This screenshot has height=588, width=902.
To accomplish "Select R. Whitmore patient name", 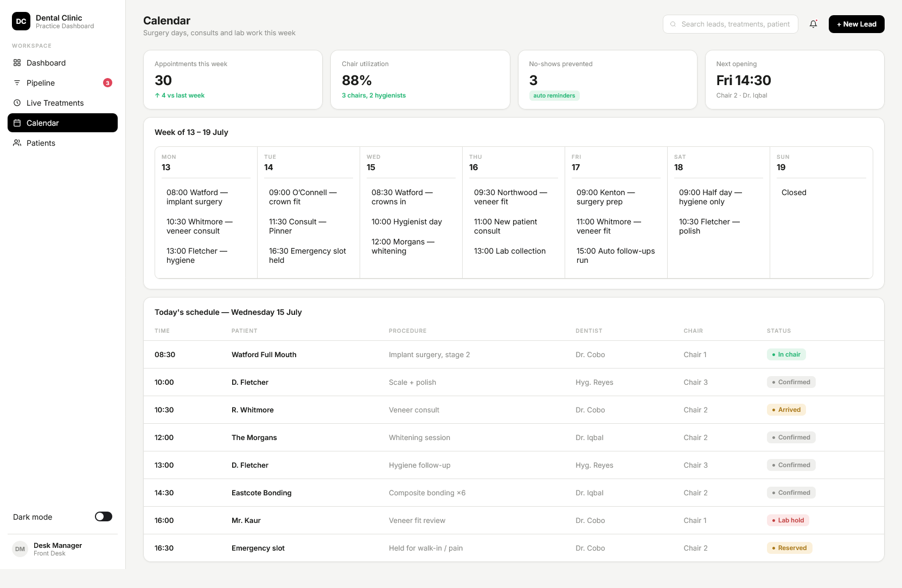I will pos(253,410).
